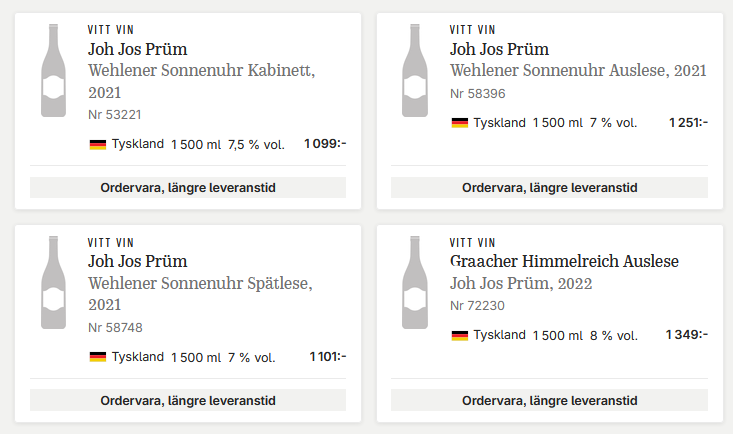The image size is (733, 434).
Task: Click German flag on Graacher Himmelreich card
Action: [x=460, y=335]
